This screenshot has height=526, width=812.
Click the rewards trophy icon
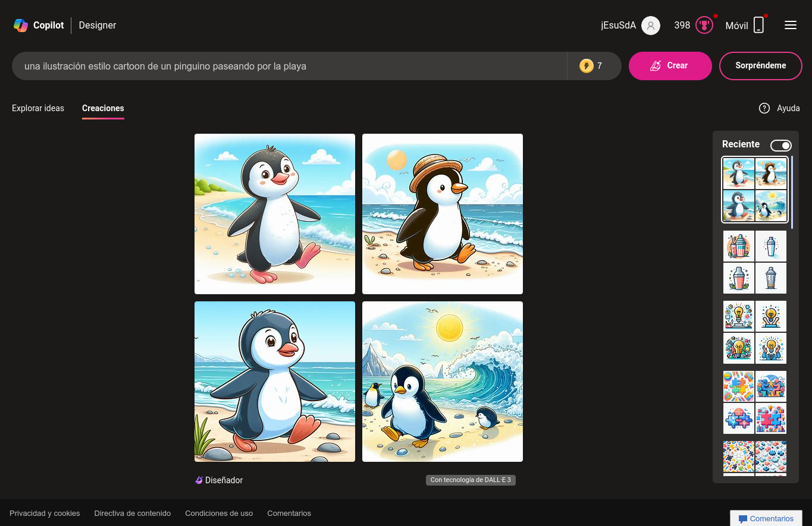coord(704,26)
